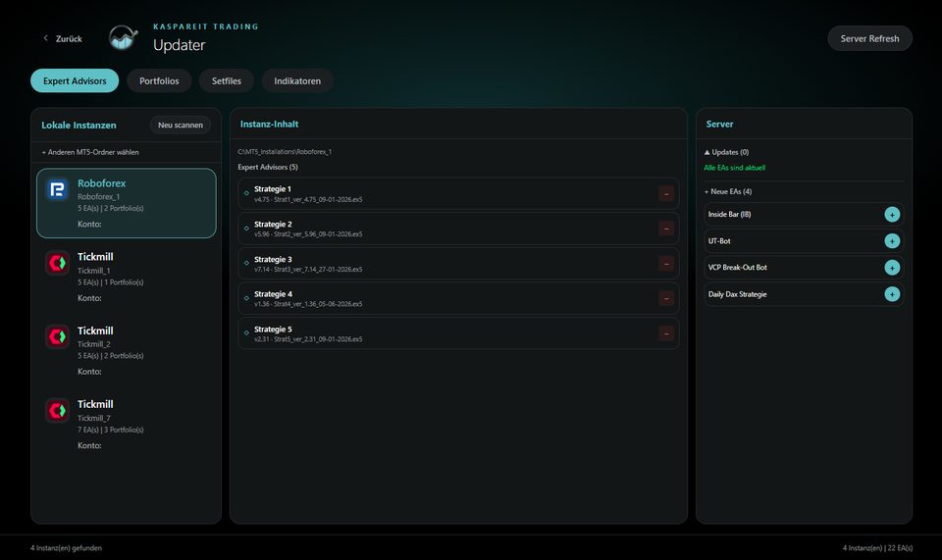Screen dimensions: 942x560
Task: Click the Strategie 3 row title
Action: (x=273, y=259)
